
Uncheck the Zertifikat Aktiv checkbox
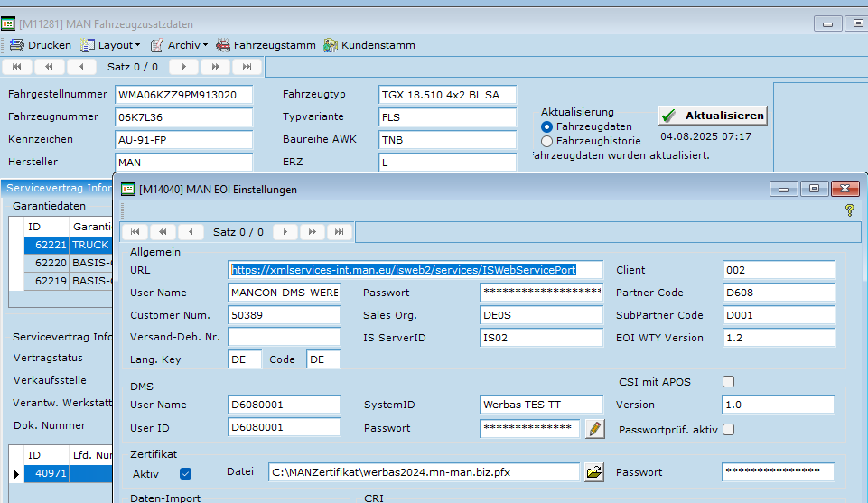pyautogui.click(x=185, y=473)
